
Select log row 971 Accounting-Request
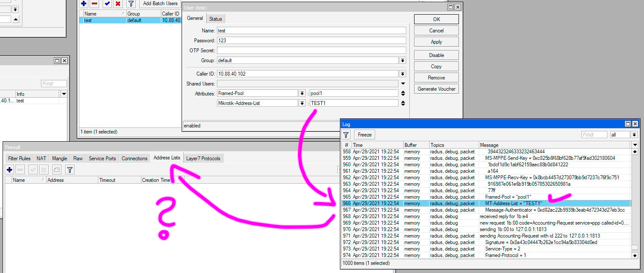[486, 236]
